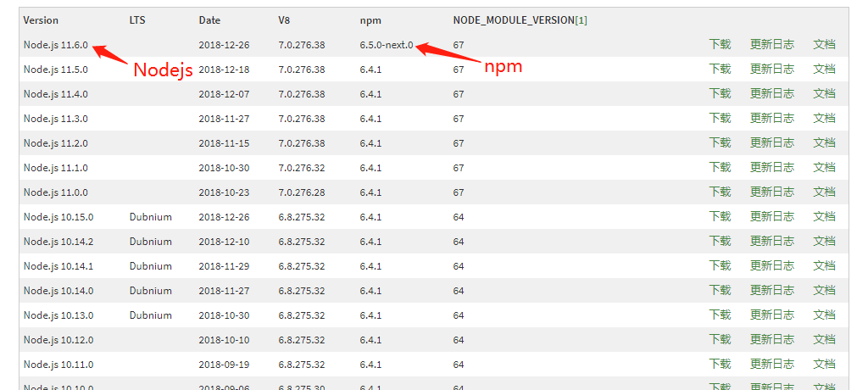The image size is (868, 390).
Task: Click V8 value 7.0.276.32
Action: tap(302, 167)
